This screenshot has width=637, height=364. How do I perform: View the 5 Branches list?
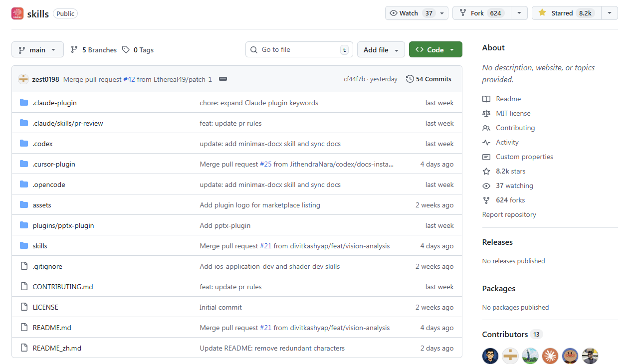pyautogui.click(x=94, y=50)
